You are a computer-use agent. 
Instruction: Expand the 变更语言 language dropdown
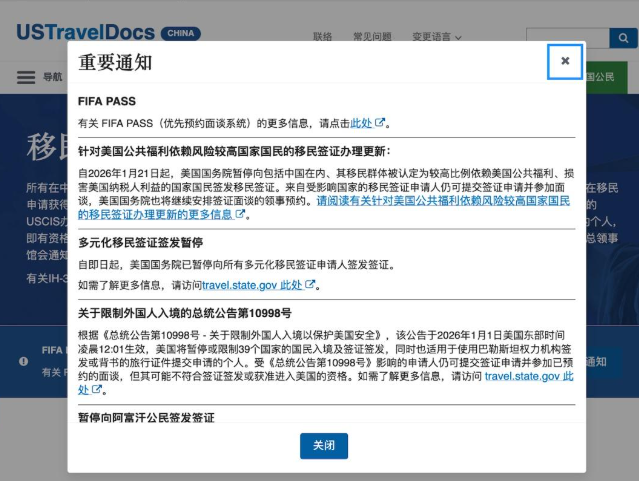[436, 37]
